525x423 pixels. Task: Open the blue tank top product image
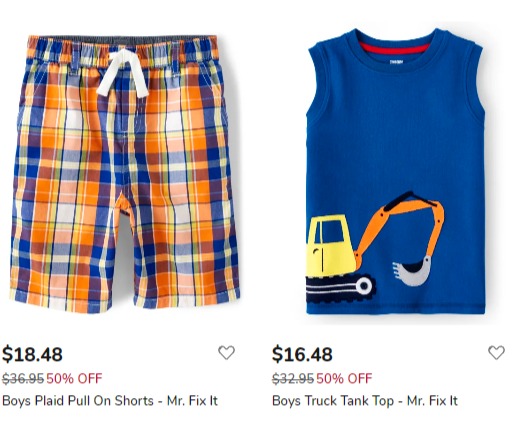tap(395, 171)
